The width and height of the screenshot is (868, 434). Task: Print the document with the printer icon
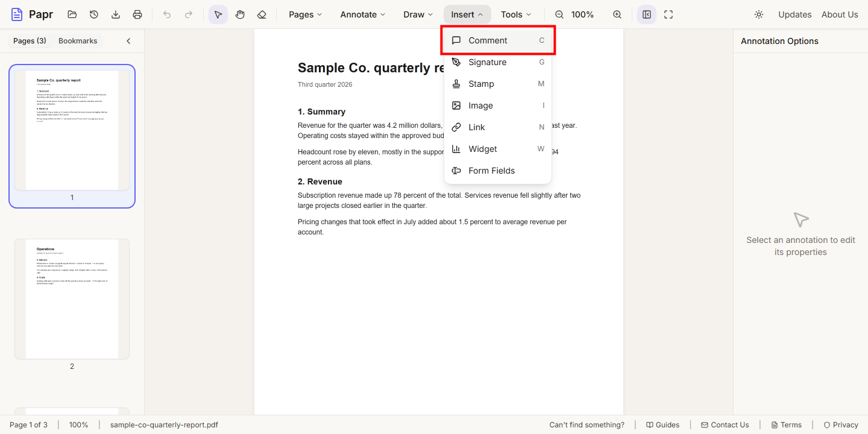(x=137, y=14)
